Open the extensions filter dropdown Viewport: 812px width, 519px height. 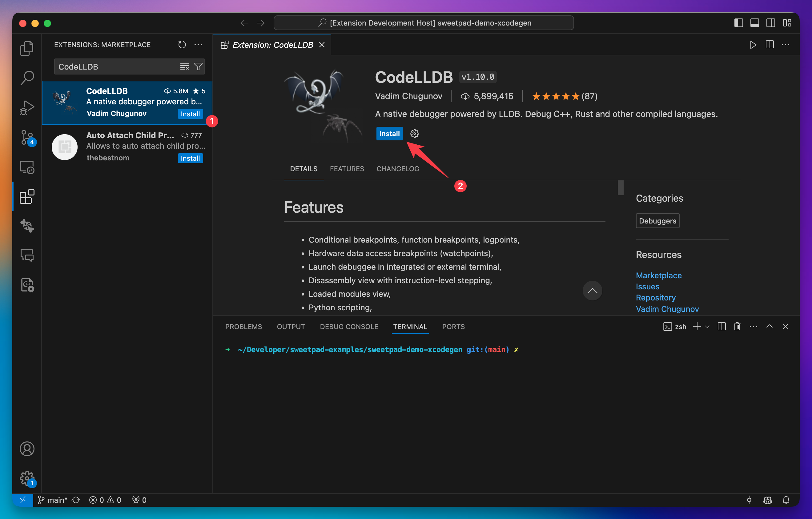tap(199, 66)
